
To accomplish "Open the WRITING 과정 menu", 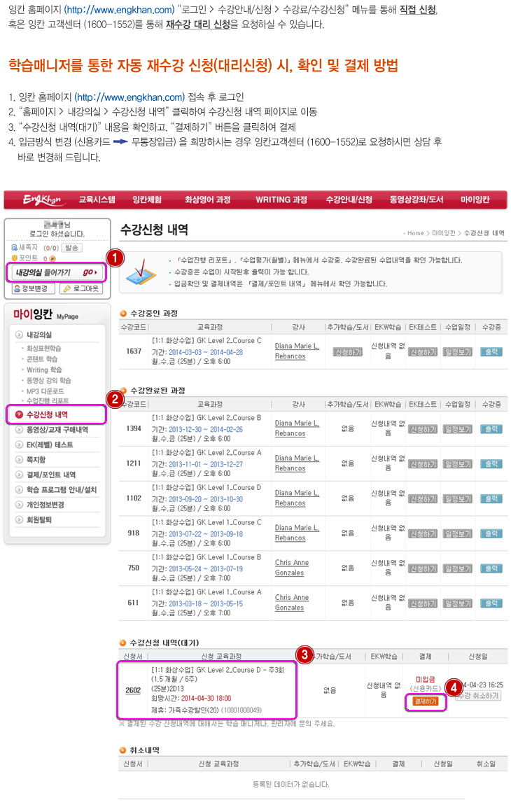I will [281, 200].
